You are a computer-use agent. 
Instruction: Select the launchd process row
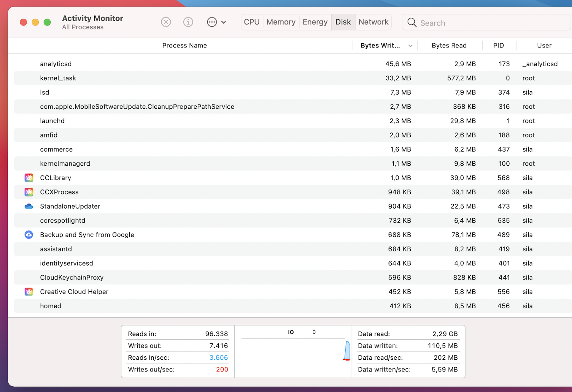coord(293,121)
